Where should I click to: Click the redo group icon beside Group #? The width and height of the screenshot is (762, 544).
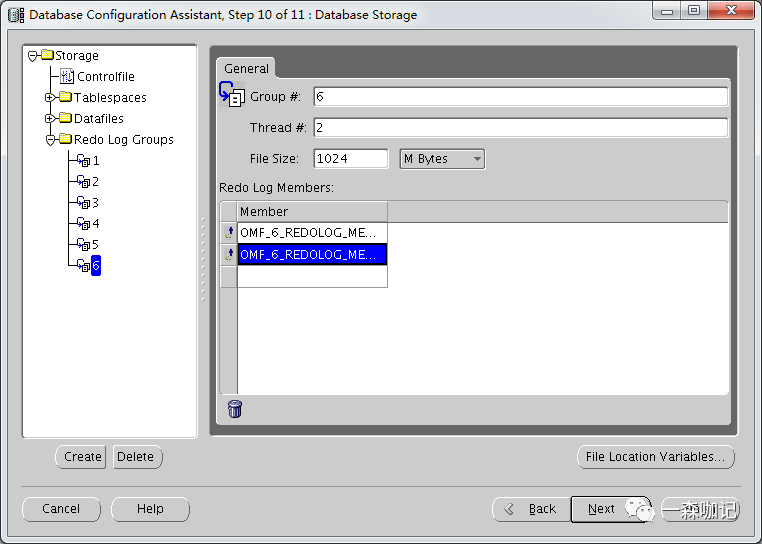click(232, 94)
